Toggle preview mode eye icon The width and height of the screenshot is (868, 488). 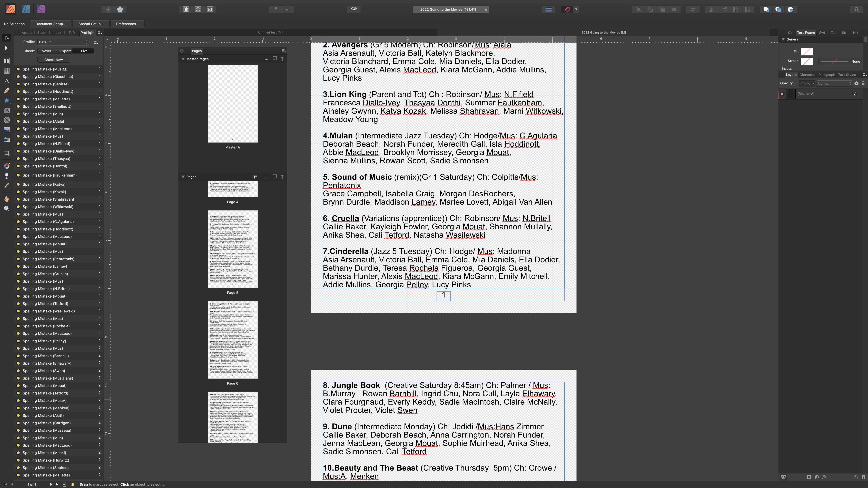coord(354,9)
